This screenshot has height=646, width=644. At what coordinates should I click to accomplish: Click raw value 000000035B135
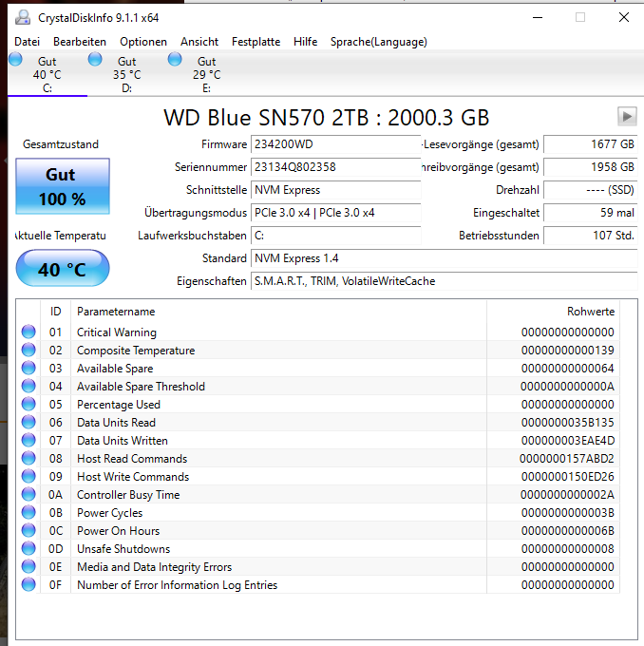tap(567, 423)
